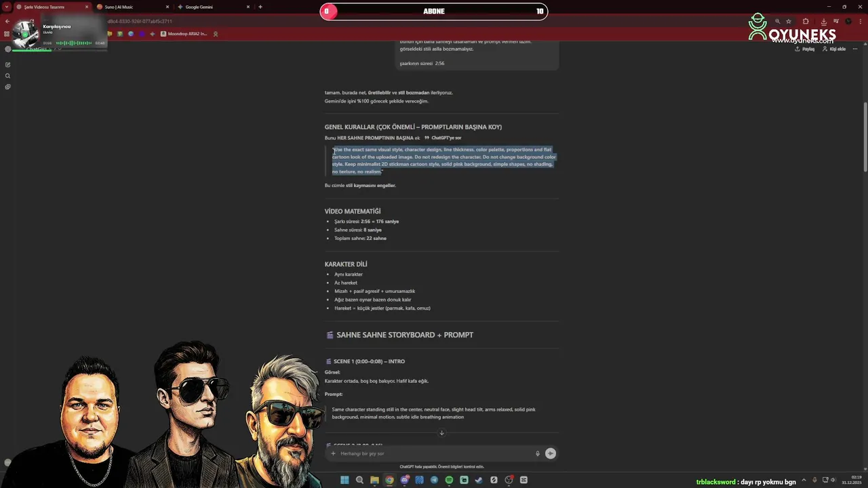Click the Karşılaşınca song title
This screenshot has width=868, height=488.
tap(57, 26)
